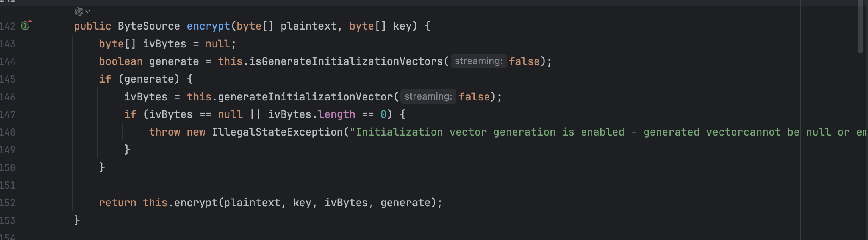The height and width of the screenshot is (240, 868).
Task: Click the return keyword on line 152
Action: pyautogui.click(x=118, y=203)
